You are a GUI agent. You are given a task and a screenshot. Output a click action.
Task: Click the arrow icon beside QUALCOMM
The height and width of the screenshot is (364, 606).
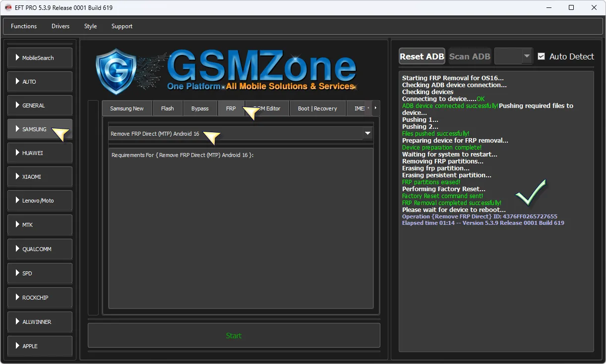point(17,249)
